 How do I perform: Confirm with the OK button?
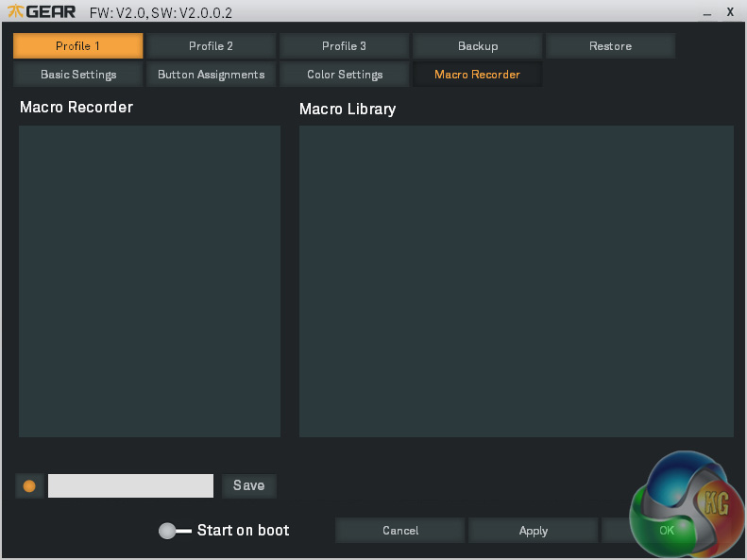click(x=667, y=531)
